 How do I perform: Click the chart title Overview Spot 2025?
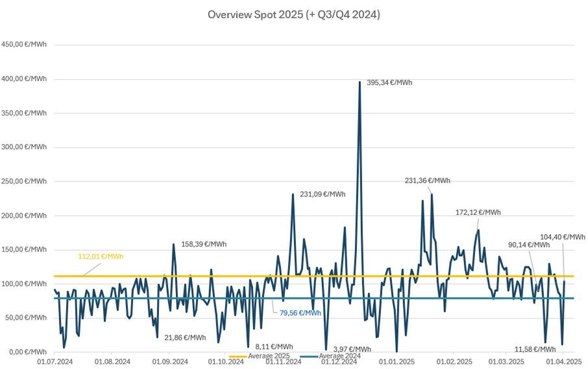[x=293, y=14]
